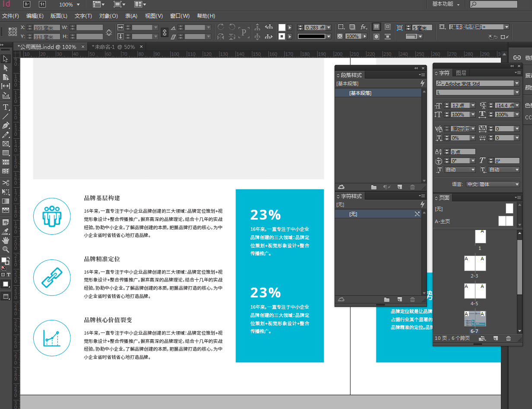The width and height of the screenshot is (532, 409).
Task: Open the 窗口(W) menu
Action: tap(180, 16)
